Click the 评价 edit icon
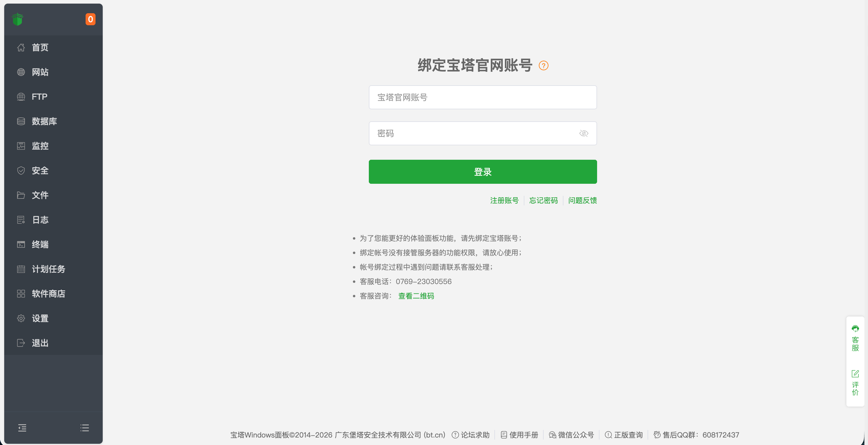This screenshot has height=445, width=868. 855,374
